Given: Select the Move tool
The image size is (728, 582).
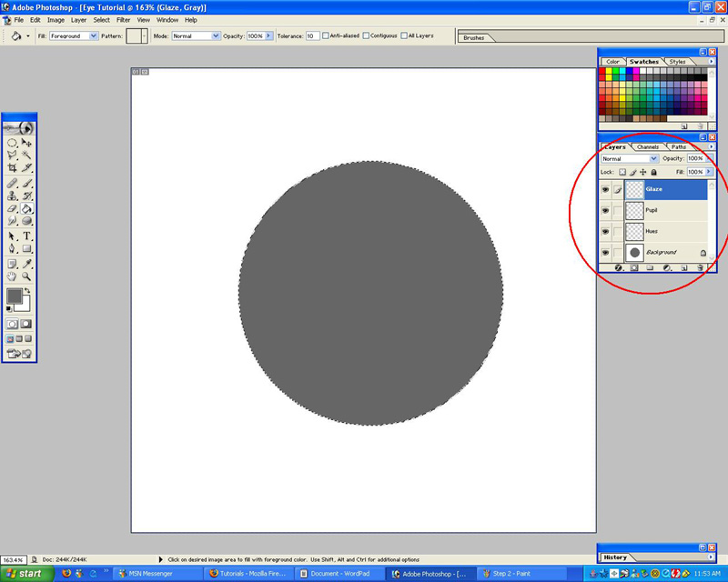Looking at the screenshot, I should (x=27, y=143).
